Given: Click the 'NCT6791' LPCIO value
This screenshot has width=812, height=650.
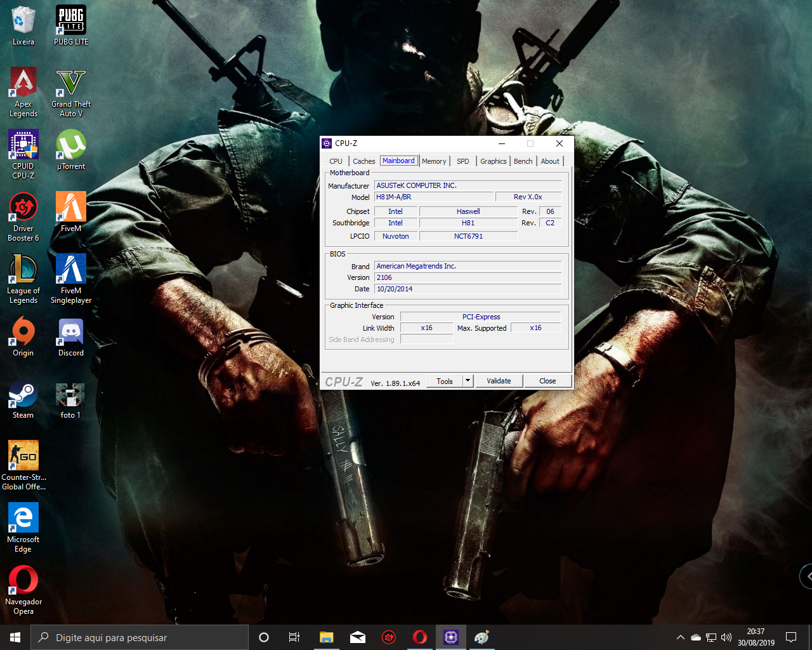Looking at the screenshot, I should [468, 236].
